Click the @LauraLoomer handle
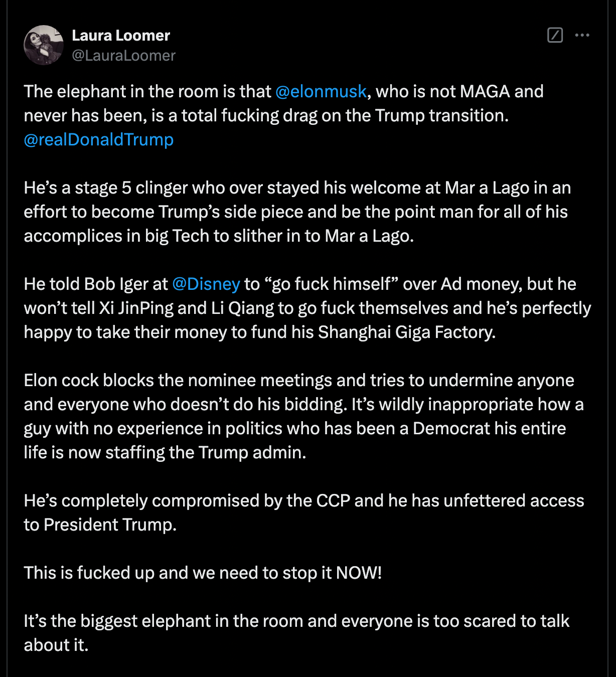The image size is (616, 677). coord(124,56)
